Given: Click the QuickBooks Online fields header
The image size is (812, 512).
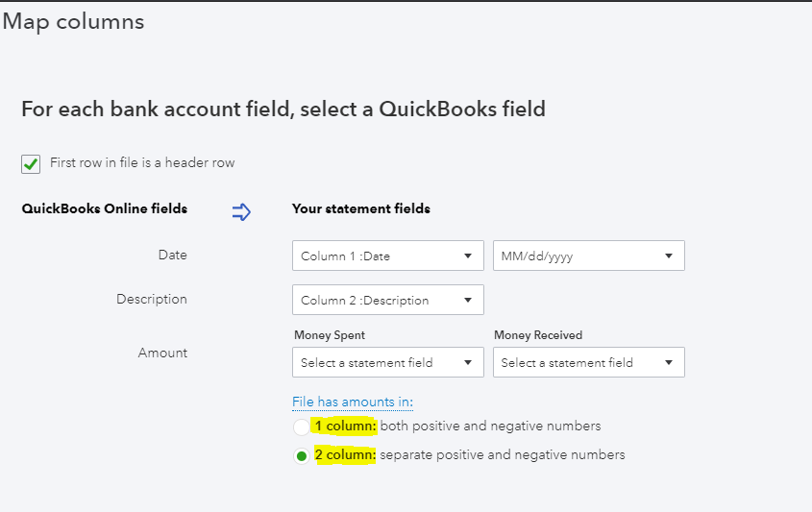Looking at the screenshot, I should [105, 208].
